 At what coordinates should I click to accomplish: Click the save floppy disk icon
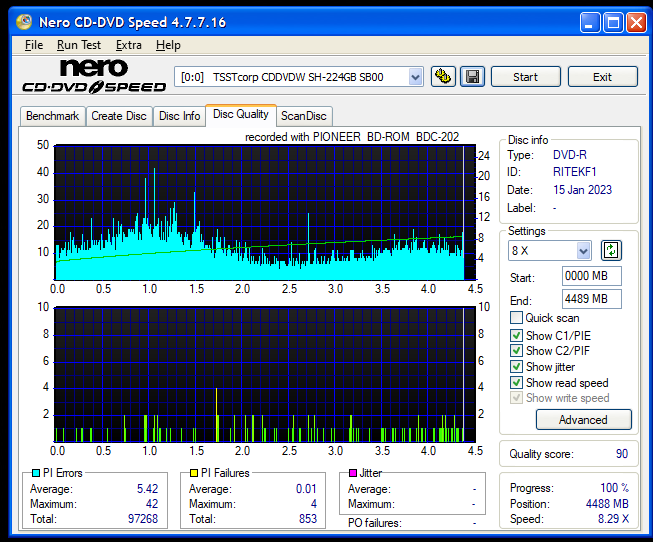coord(472,77)
